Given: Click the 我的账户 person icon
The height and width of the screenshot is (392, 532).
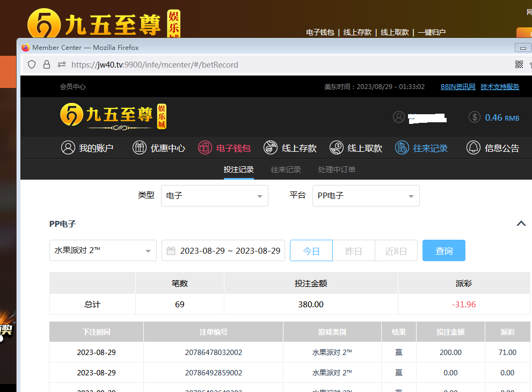Looking at the screenshot, I should pyautogui.click(x=68, y=147).
